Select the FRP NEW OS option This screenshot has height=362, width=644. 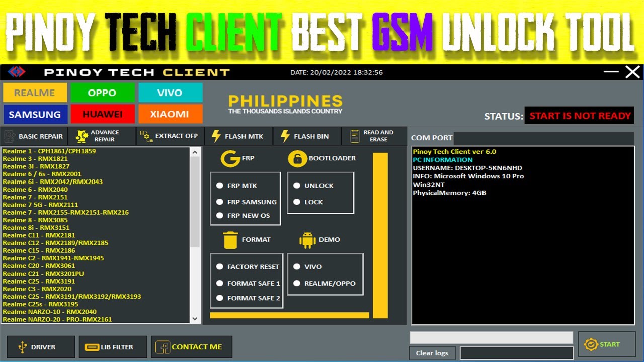(220, 215)
